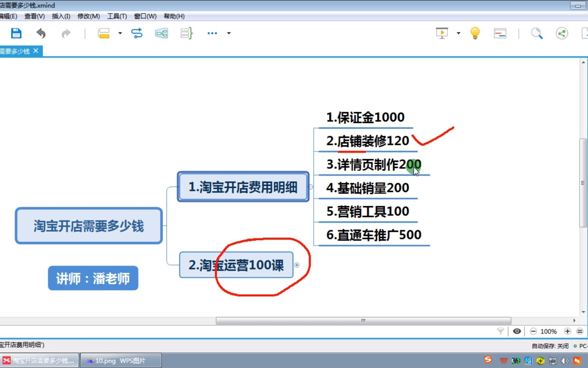
Task: Click the 100% zoom level
Action: pos(549,332)
